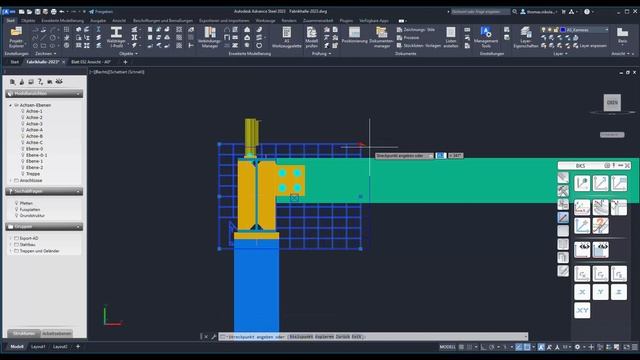Select the Export-AD group
The height and width of the screenshot is (360, 640).
point(29,238)
